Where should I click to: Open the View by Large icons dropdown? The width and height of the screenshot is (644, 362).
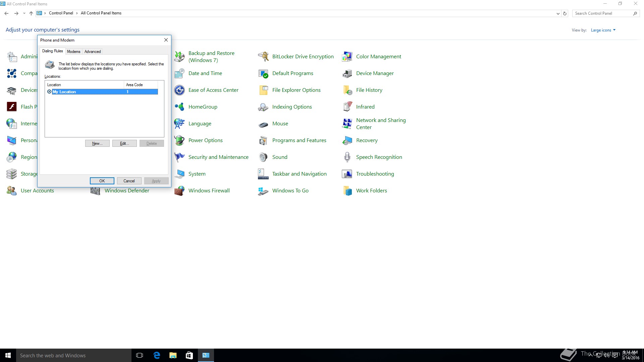pyautogui.click(x=603, y=30)
